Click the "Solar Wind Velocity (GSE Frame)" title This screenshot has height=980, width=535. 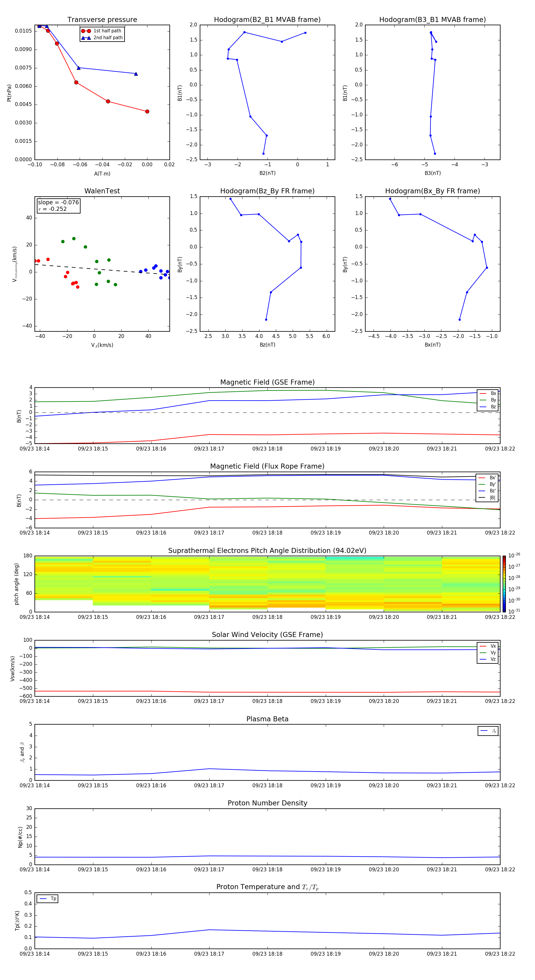267,635
